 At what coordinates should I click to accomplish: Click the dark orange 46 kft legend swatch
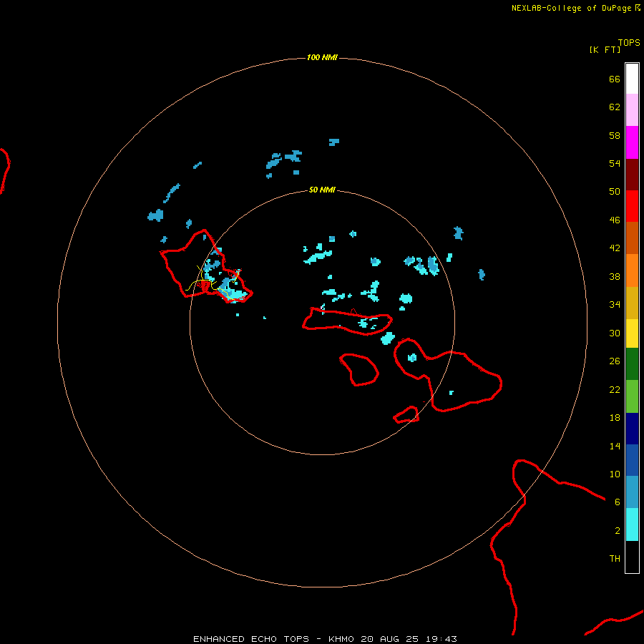(x=632, y=238)
